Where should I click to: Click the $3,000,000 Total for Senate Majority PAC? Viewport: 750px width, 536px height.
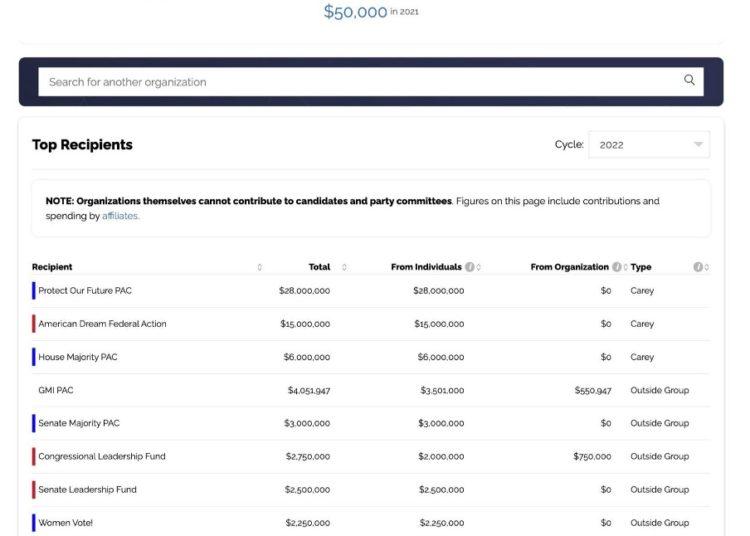tap(307, 423)
